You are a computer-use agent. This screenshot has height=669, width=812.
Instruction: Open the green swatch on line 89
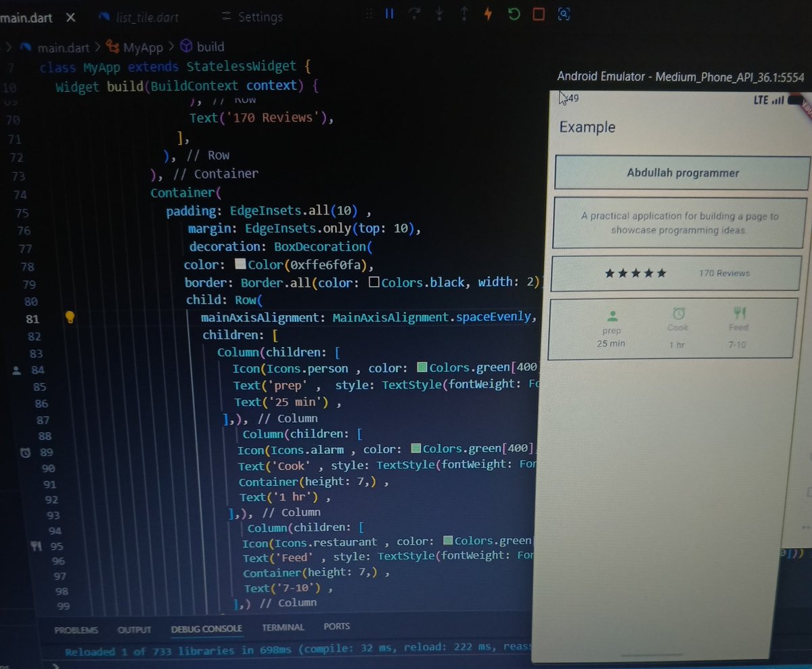[x=417, y=448]
